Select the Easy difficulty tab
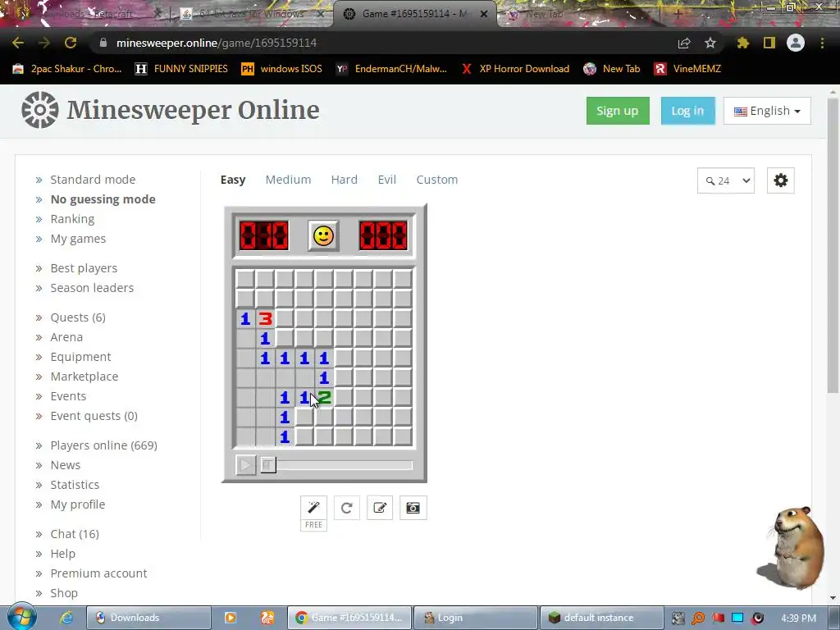This screenshot has height=630, width=840. click(233, 180)
